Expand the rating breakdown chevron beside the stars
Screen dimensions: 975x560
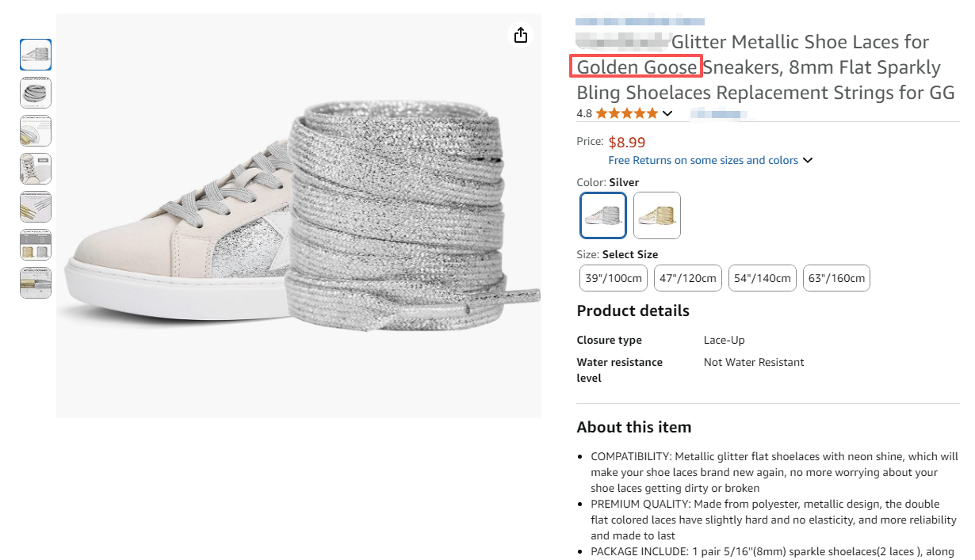pyautogui.click(x=667, y=113)
